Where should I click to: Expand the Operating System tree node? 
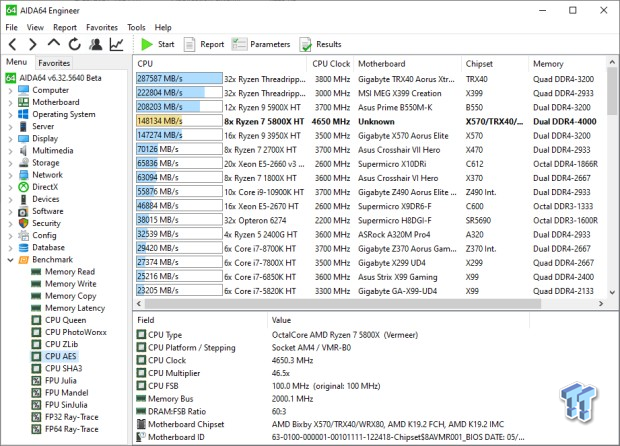coord(11,115)
